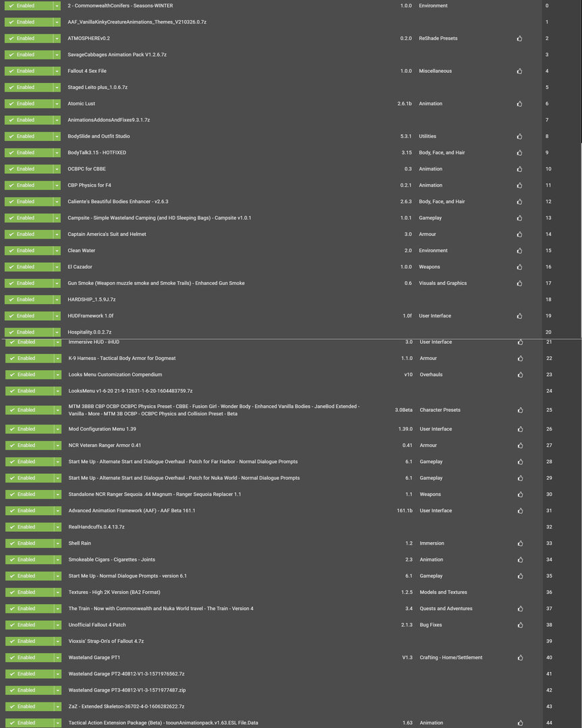Viewport: 582px width, 728px height.
Task: Disable Staged Leito plus mod
Action: click(x=29, y=87)
